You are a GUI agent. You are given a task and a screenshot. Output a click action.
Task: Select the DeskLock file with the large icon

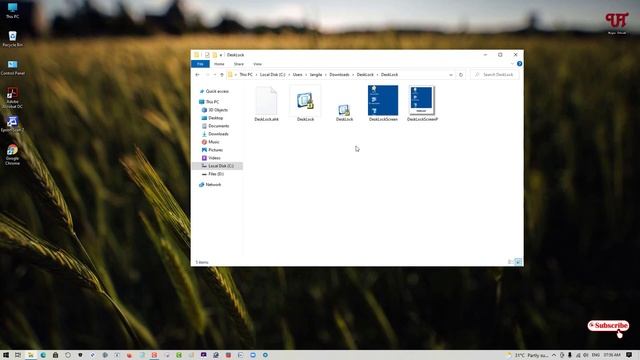pyautogui.click(x=305, y=104)
